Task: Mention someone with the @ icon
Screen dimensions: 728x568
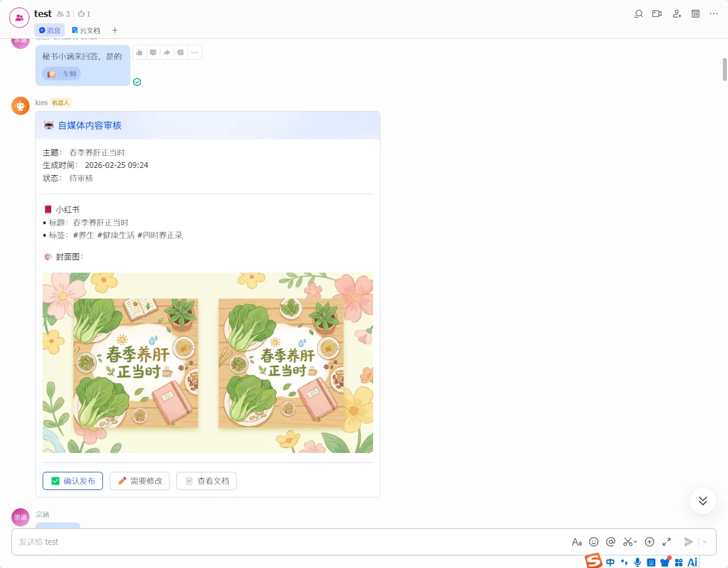Action: (611, 542)
